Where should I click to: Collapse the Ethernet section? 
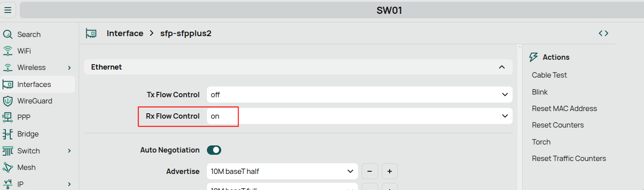tap(502, 67)
